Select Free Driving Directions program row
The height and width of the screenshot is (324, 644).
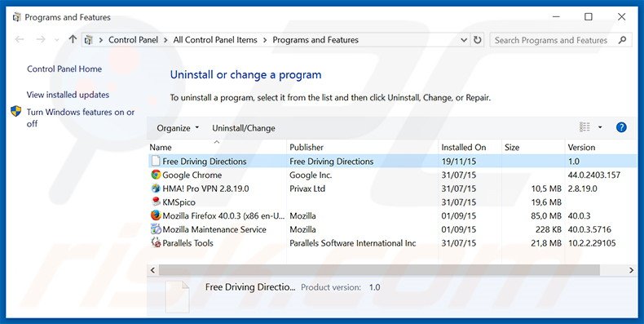tap(392, 161)
